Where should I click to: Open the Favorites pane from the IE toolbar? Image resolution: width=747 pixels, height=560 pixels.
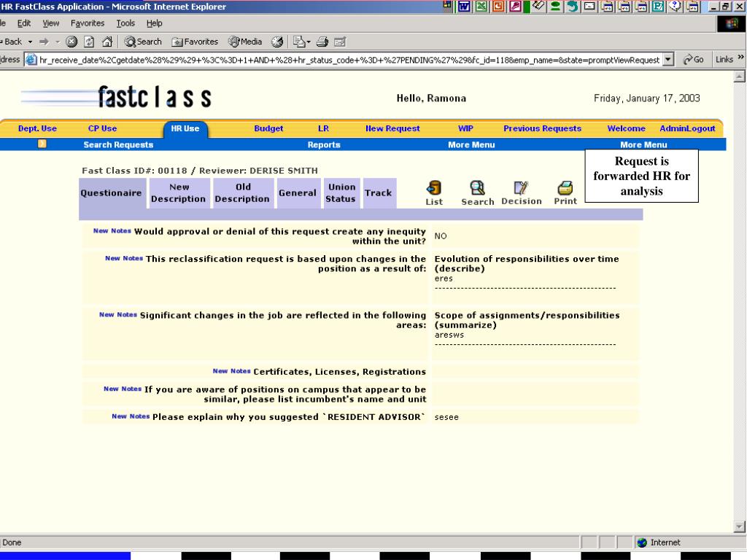(x=195, y=42)
